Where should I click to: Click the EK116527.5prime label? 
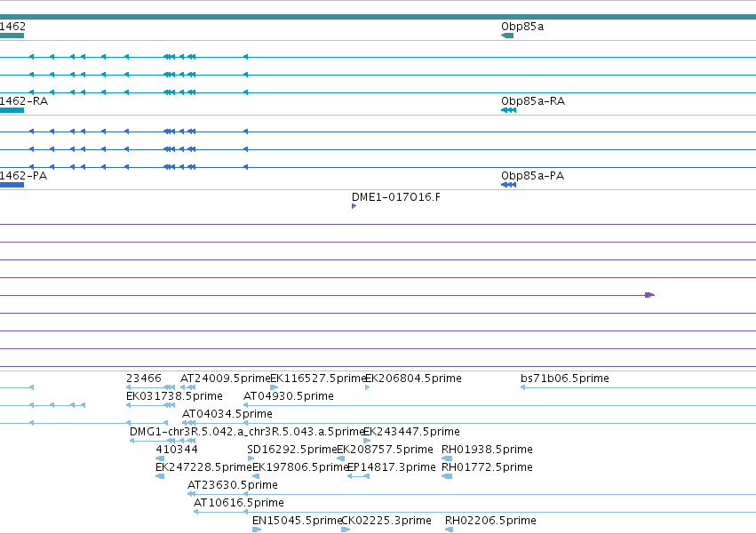(318, 379)
